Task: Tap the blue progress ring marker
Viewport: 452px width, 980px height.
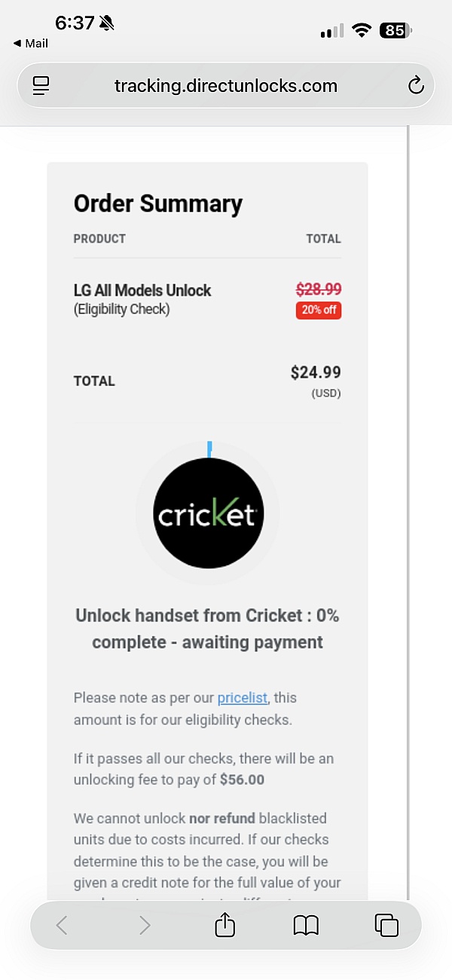Action: tap(209, 449)
